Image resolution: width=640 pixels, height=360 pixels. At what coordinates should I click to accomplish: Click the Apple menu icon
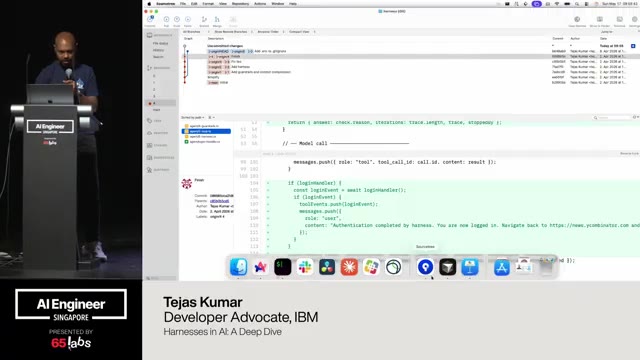click(149, 4)
